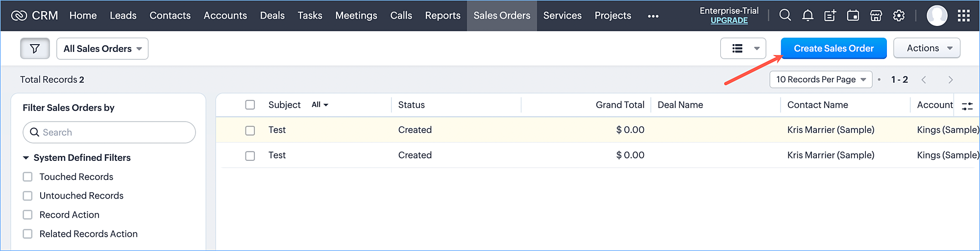
Task: Enable the Touched Records filter
Action: coord(28,177)
